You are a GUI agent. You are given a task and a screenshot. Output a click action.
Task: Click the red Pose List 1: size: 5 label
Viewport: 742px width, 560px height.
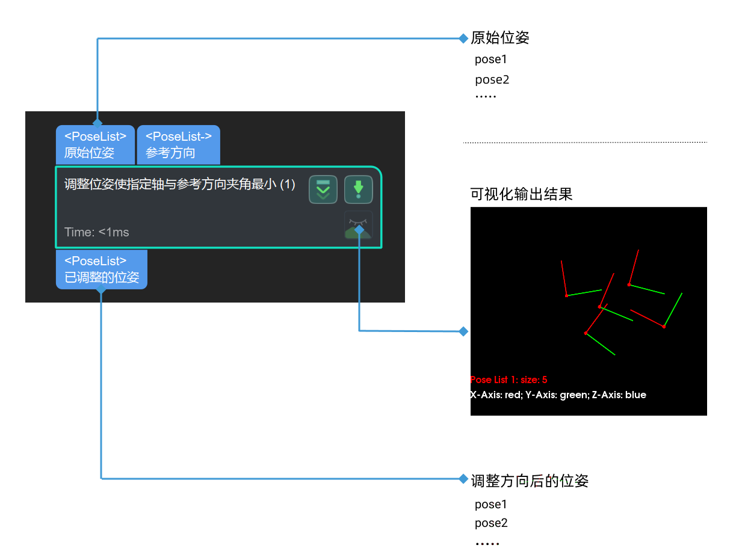tap(509, 380)
